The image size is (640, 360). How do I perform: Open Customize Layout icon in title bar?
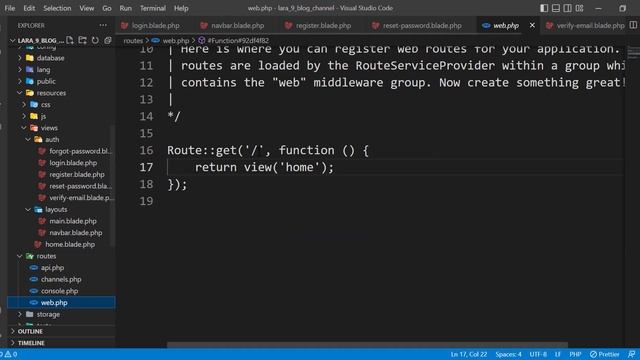(x=580, y=8)
